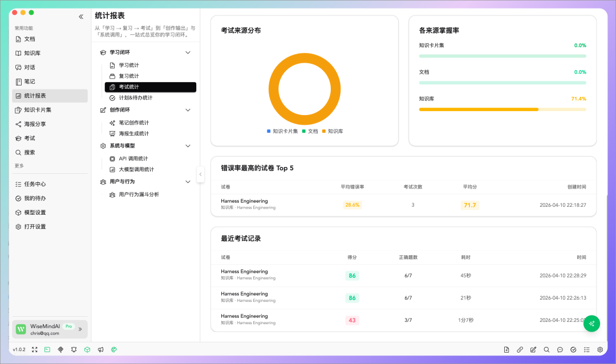Select 大模型调用统计 report
The width and height of the screenshot is (616, 364).
[x=151, y=169]
